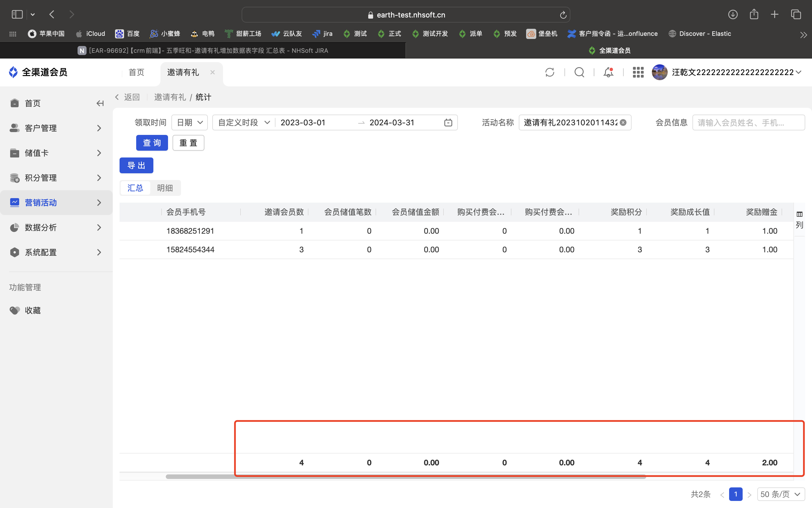Close the 邀请有礼 page tab
The height and width of the screenshot is (508, 812).
tap(212, 72)
